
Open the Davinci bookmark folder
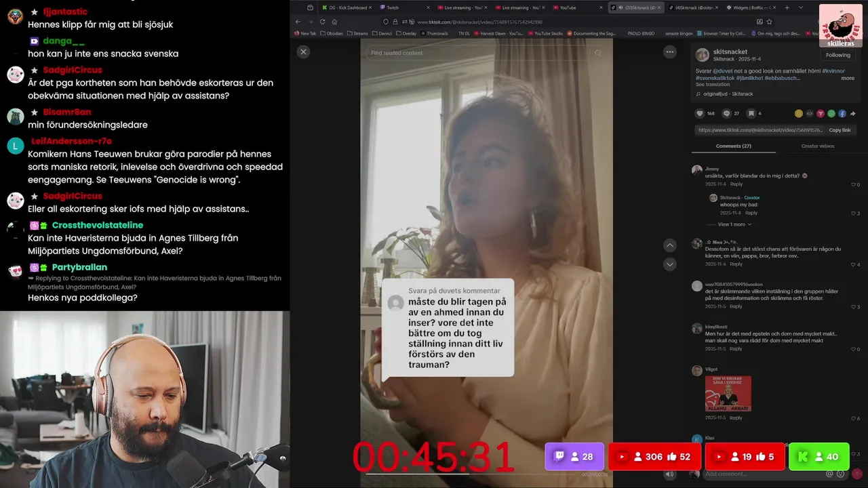[384, 33]
